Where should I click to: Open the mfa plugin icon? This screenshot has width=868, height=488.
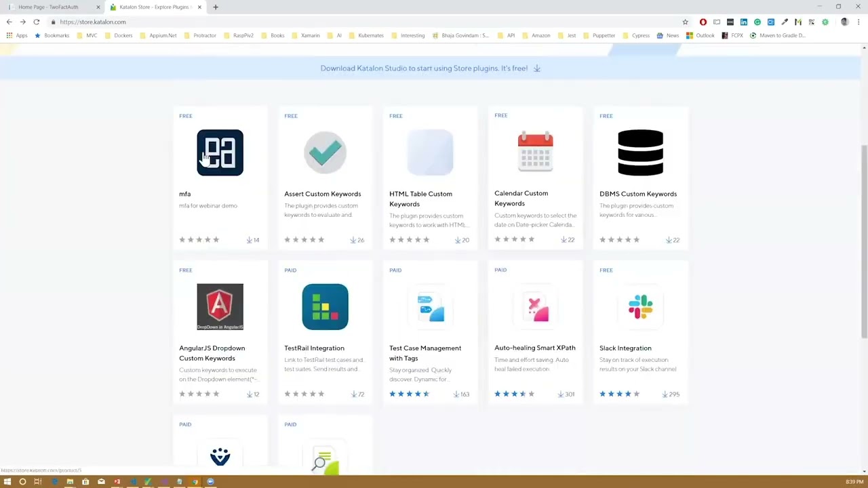click(220, 152)
